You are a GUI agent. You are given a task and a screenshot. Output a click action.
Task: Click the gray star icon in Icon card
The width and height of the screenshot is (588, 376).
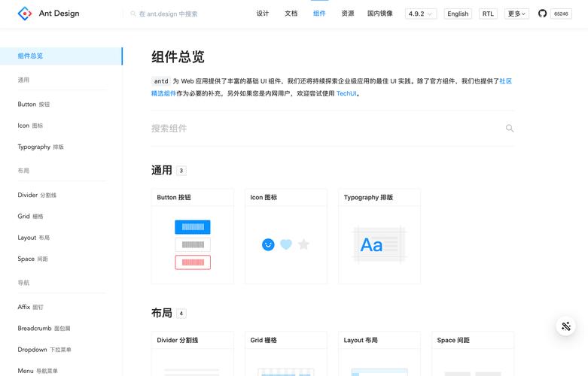point(303,244)
